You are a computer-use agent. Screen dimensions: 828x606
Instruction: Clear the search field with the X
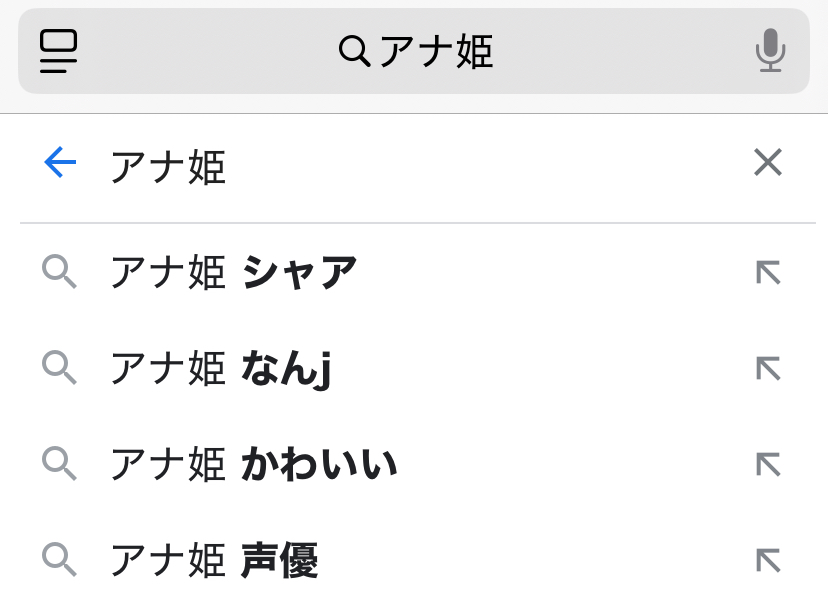pyautogui.click(x=768, y=162)
